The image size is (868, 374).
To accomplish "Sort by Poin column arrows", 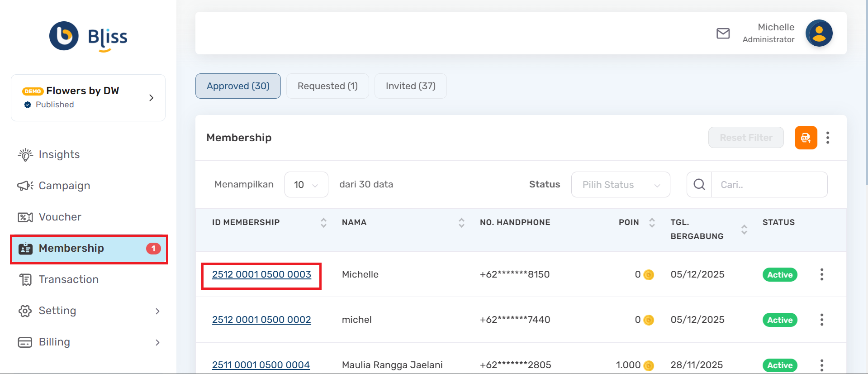I will [x=652, y=223].
